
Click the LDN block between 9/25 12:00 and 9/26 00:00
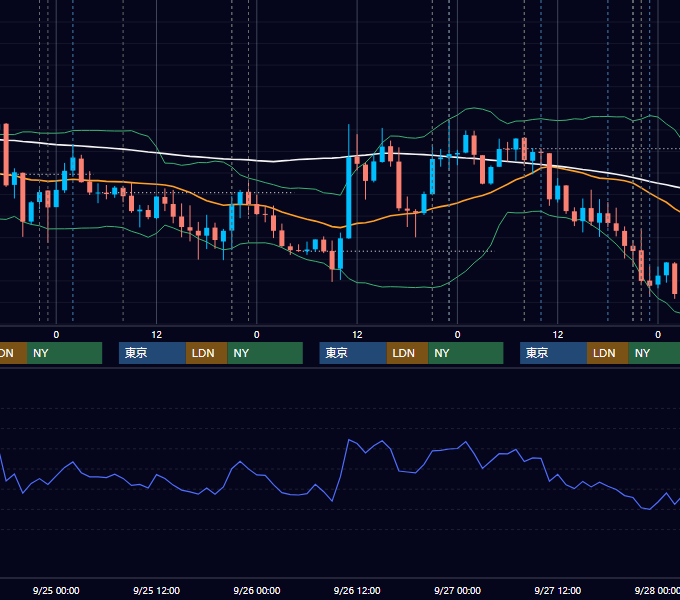206,353
